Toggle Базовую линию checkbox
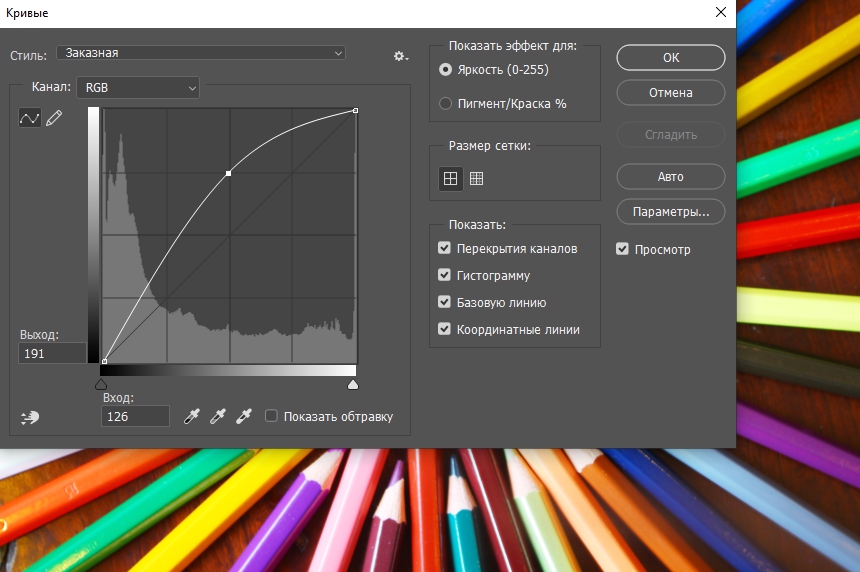 point(444,302)
